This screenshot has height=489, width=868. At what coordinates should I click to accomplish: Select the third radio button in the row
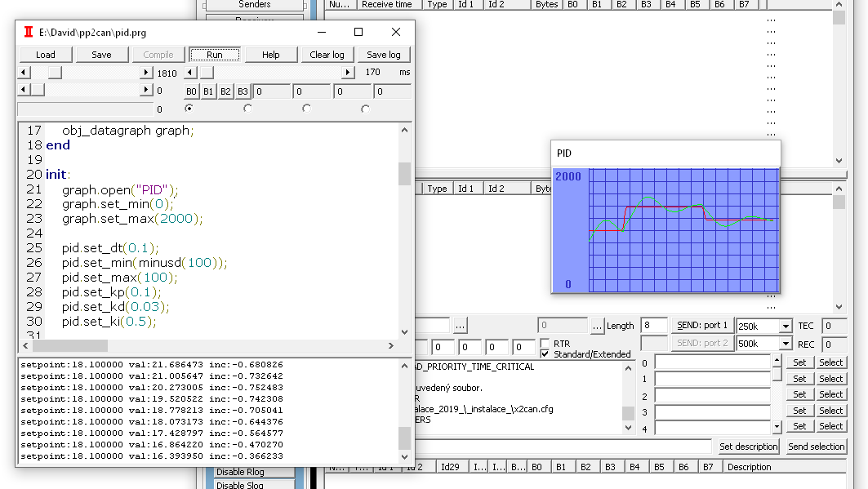[x=306, y=109]
